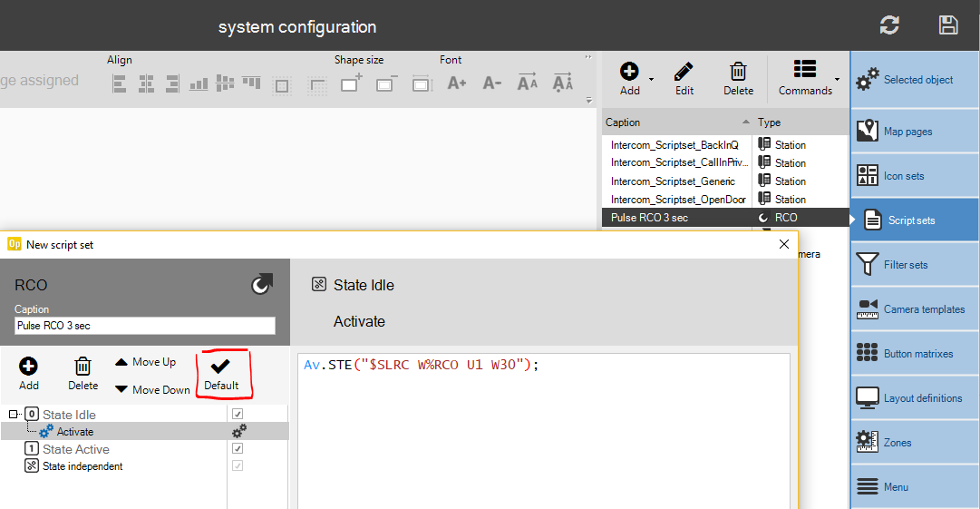Select Intercom_Scriptset_BackInQ row
Viewport: 980px width, 509px height.
pos(725,144)
